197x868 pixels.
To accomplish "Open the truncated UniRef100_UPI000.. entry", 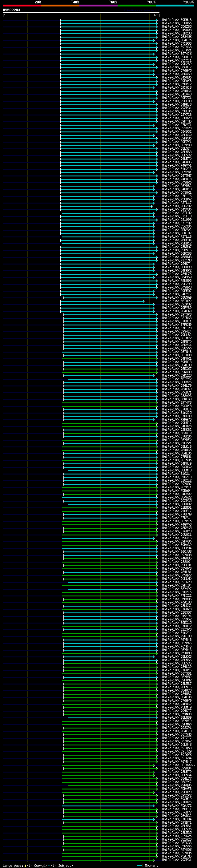I will click(x=178, y=765).
